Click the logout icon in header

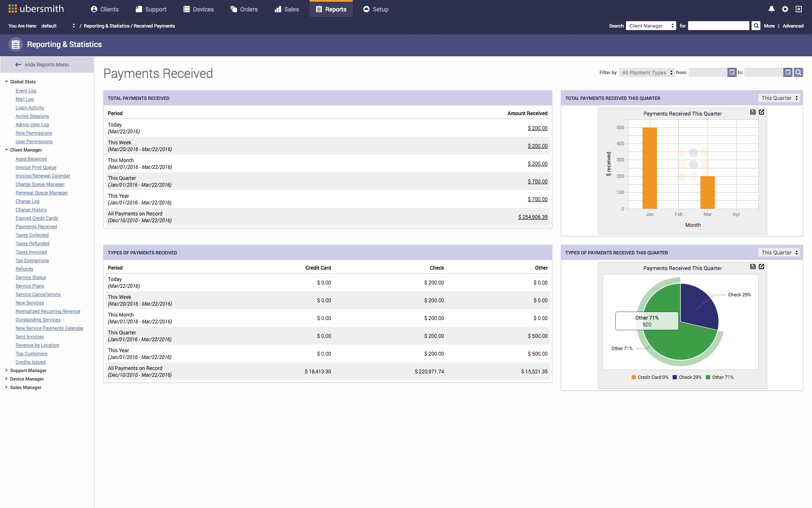798,9
